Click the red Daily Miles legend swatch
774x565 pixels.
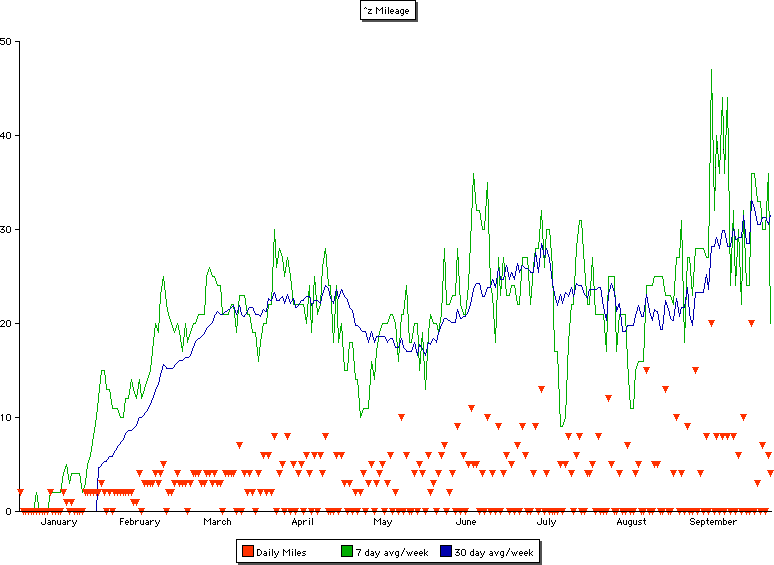tap(248, 551)
